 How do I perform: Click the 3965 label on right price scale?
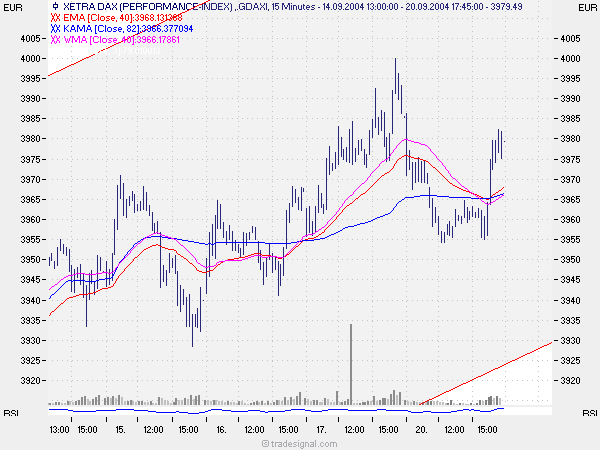[x=571, y=199]
